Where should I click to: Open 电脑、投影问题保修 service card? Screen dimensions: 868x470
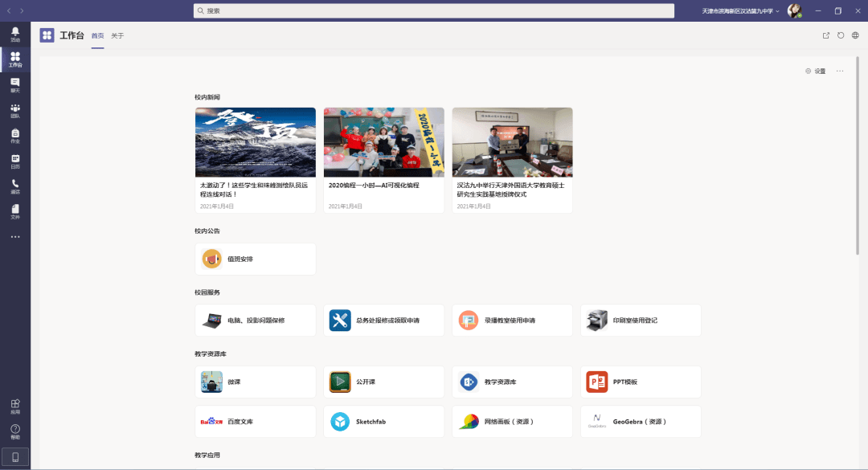[256, 321]
